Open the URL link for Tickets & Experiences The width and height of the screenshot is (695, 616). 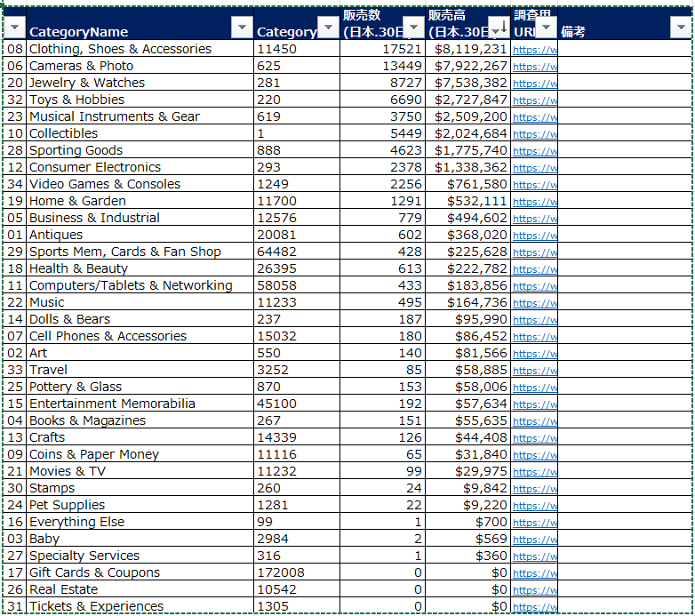pos(534,607)
